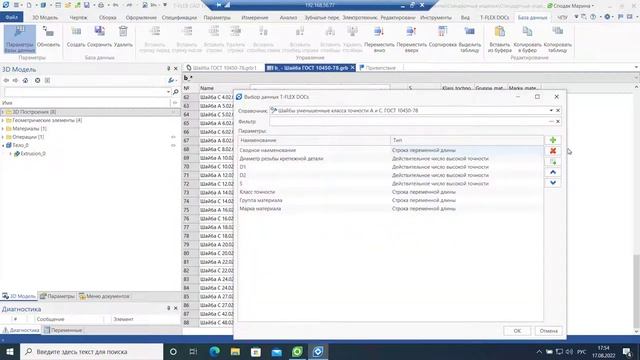This screenshot has width=640, height=360.
Task: Toggle the pin on Диагностика panel
Action: 169,308
